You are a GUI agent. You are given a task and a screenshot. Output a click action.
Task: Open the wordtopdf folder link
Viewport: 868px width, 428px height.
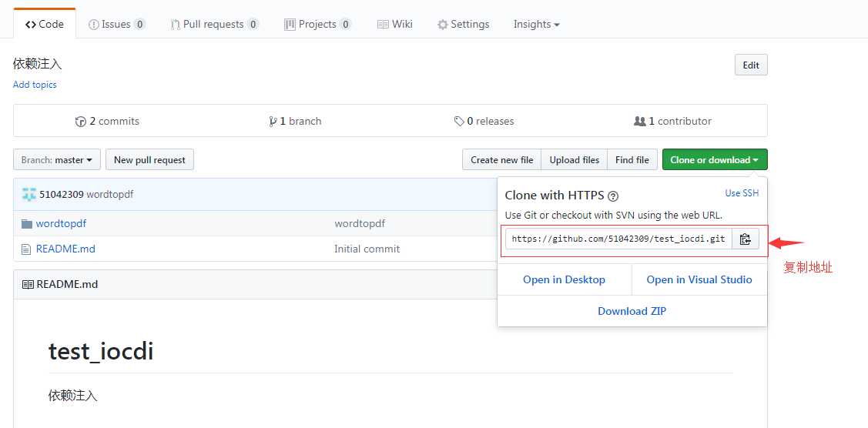[61, 224]
